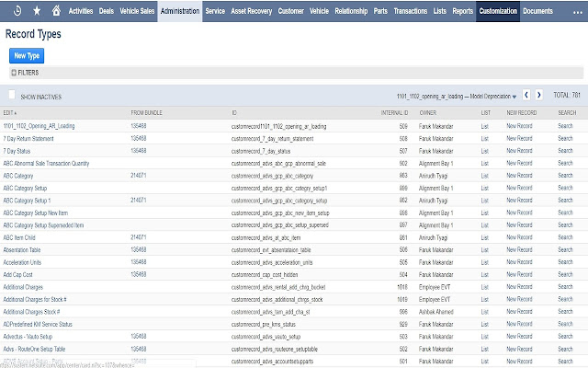
Task: Open the more menus ellipsis icon
Action: 578,12
